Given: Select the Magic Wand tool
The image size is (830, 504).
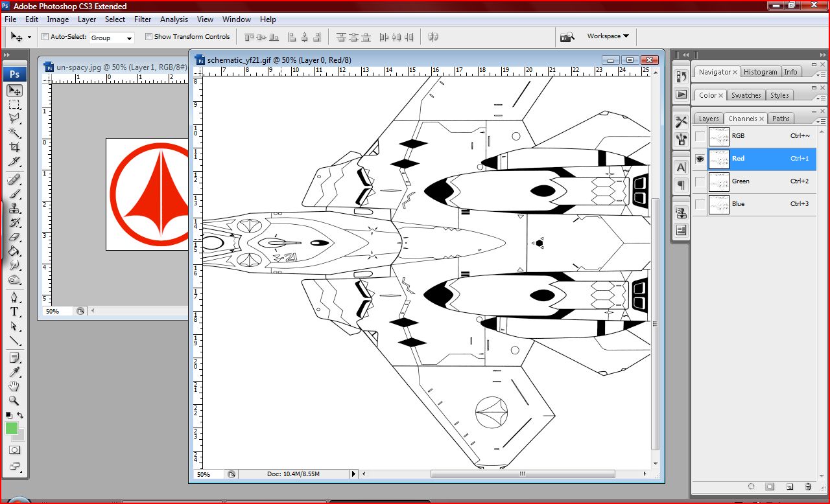Looking at the screenshot, I should tap(14, 133).
